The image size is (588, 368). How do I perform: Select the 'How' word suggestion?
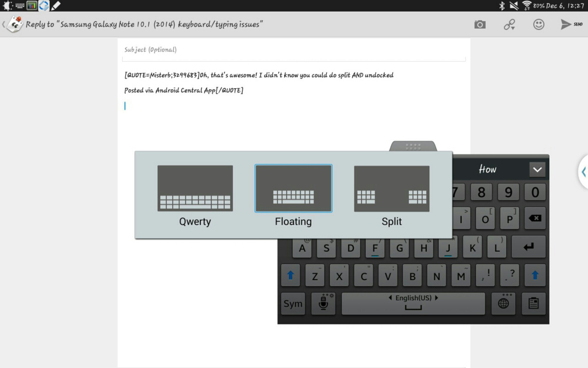pyautogui.click(x=487, y=169)
